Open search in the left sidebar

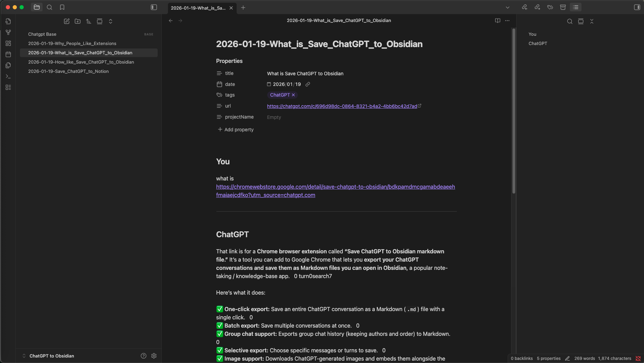[x=49, y=7]
